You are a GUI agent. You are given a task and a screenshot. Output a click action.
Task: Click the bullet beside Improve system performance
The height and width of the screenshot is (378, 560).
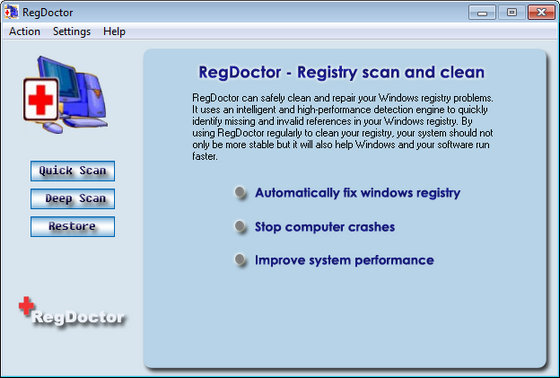240,260
